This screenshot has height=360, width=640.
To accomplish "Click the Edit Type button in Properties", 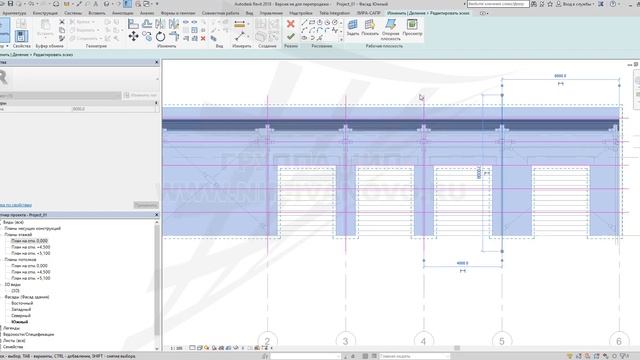I will (140, 95).
